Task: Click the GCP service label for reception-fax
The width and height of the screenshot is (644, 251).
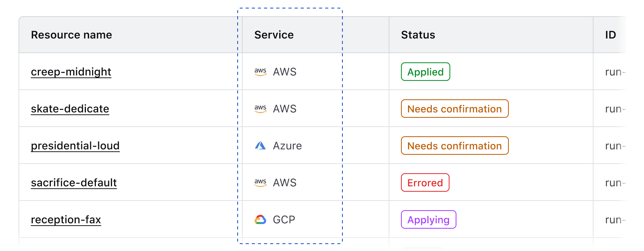Action: click(x=284, y=219)
